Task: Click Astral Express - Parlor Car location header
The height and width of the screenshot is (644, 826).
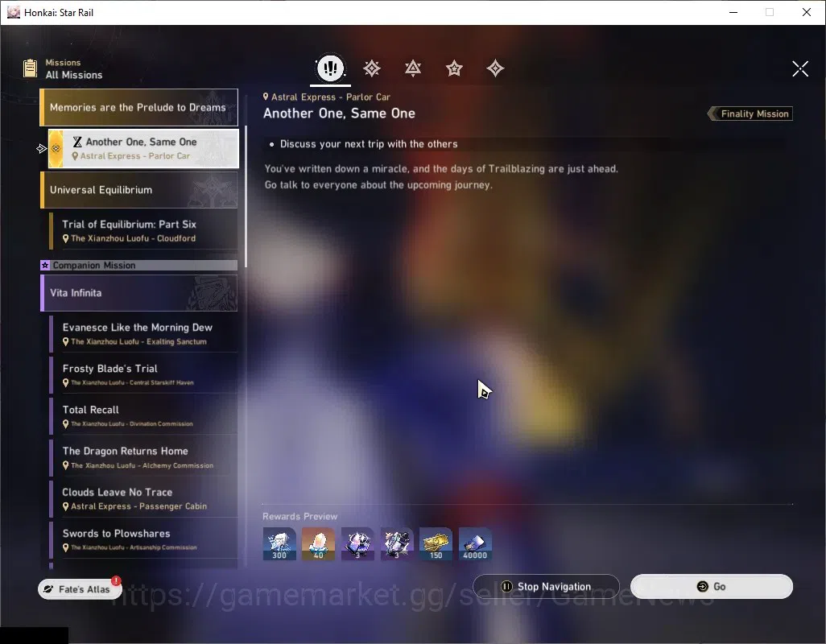Action: tap(327, 97)
